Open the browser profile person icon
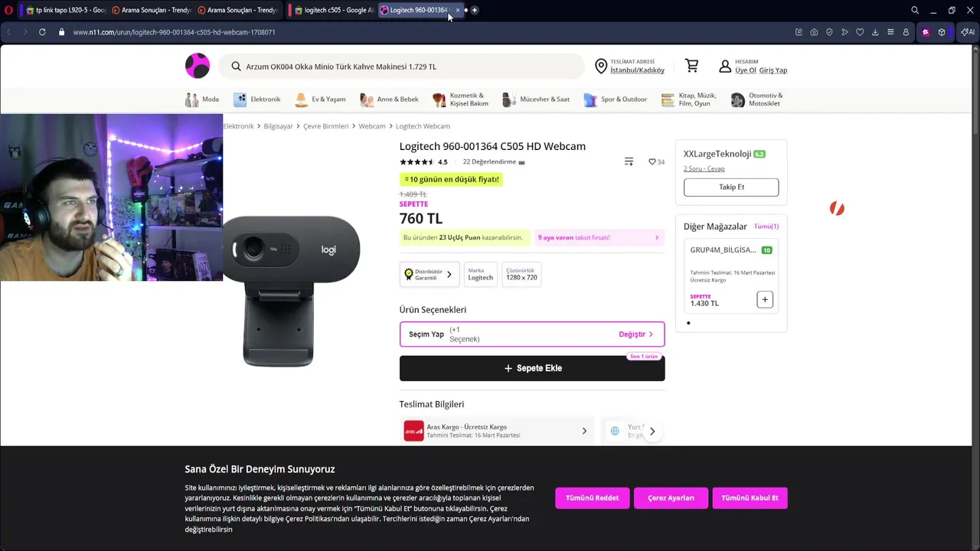980x551 pixels. (x=906, y=32)
